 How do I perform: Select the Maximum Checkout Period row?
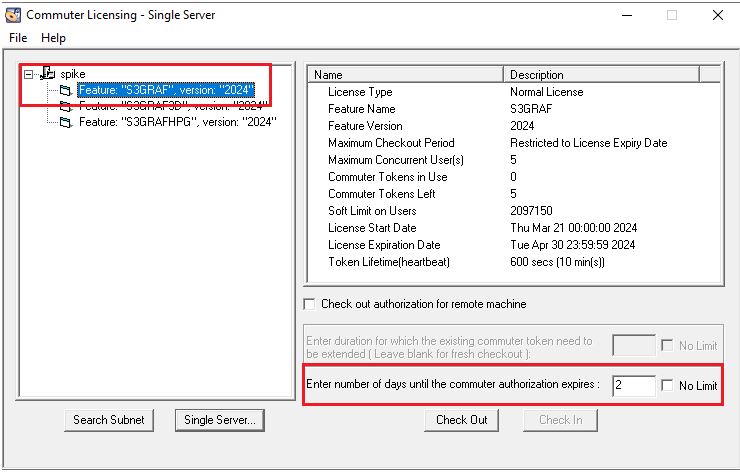(514, 143)
